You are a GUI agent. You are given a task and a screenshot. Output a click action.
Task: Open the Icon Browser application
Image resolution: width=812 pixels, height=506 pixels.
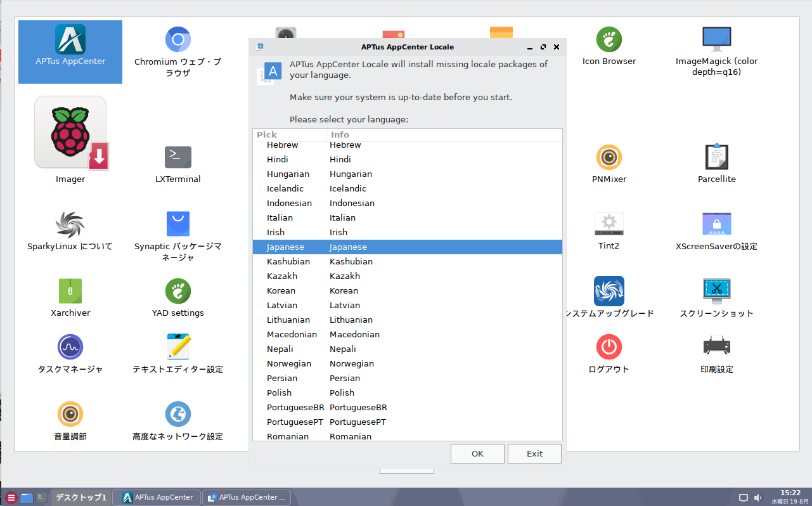click(x=609, y=39)
